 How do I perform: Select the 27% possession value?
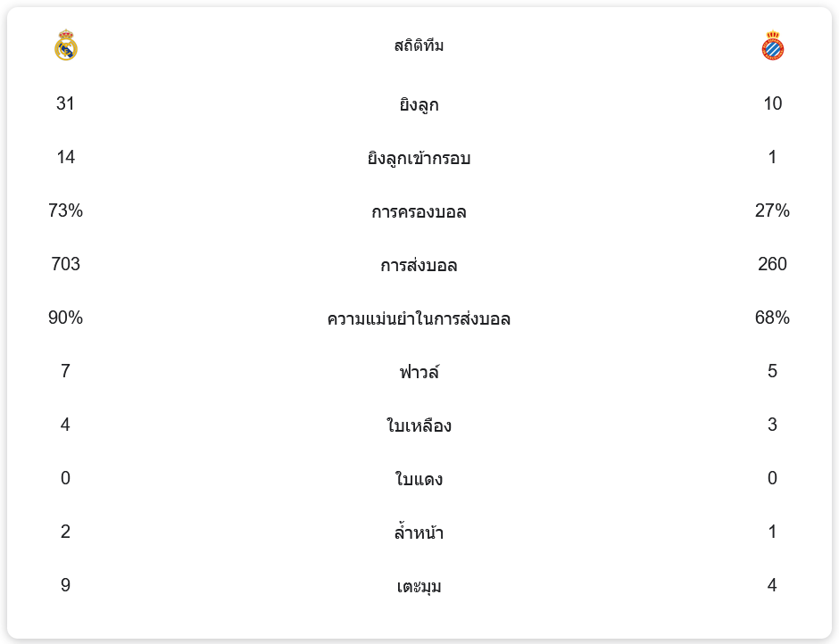pyautogui.click(x=772, y=211)
